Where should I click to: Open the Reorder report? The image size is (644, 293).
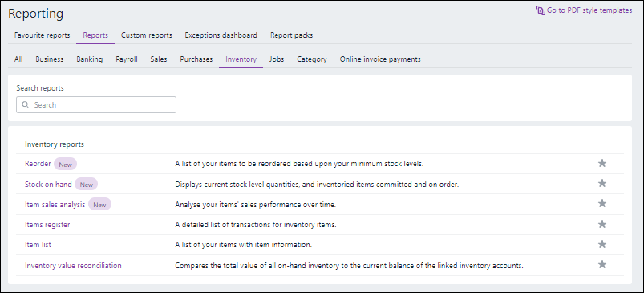38,164
